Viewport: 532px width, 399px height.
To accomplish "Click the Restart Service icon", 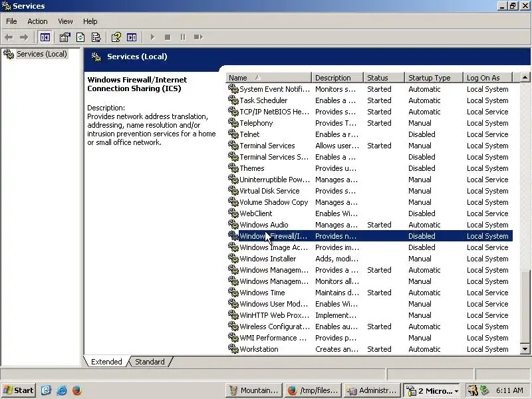I will (198, 37).
